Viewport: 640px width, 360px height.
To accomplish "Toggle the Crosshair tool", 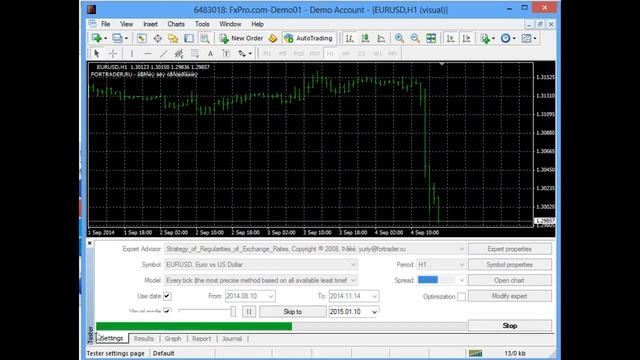I will coord(113,53).
